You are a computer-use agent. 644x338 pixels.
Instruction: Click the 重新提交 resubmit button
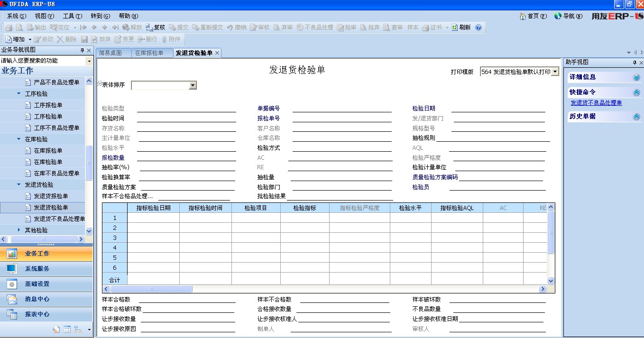[207, 27]
